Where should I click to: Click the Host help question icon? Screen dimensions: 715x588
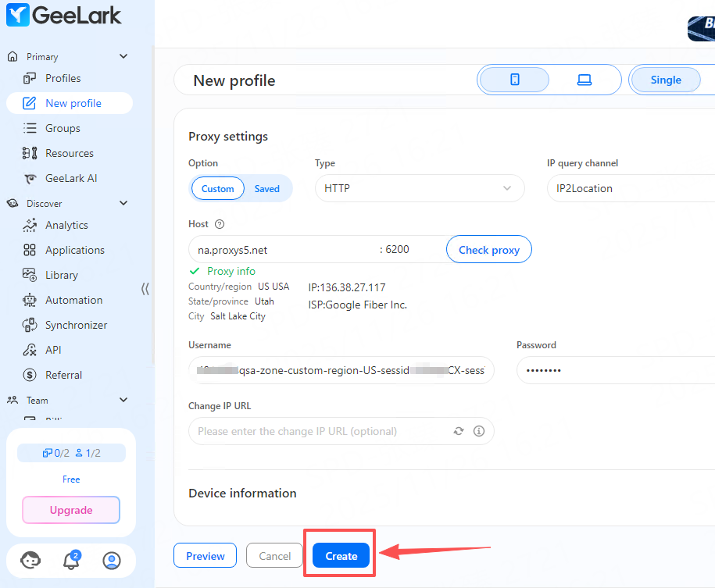click(x=220, y=224)
